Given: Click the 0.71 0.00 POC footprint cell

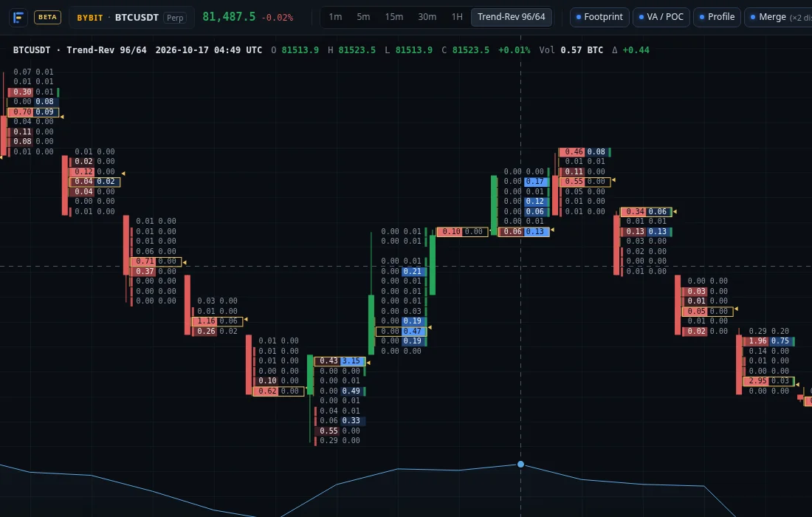Looking at the screenshot, I should click(x=156, y=261).
